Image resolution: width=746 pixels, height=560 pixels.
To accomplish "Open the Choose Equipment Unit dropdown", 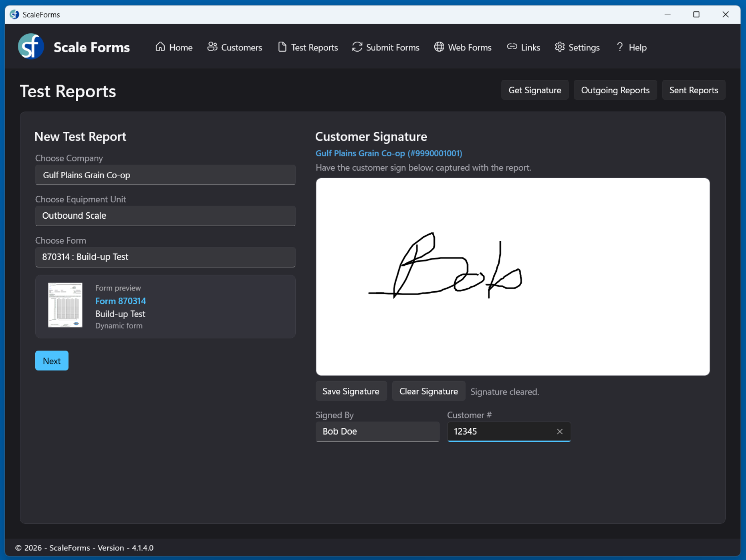I will (x=165, y=216).
